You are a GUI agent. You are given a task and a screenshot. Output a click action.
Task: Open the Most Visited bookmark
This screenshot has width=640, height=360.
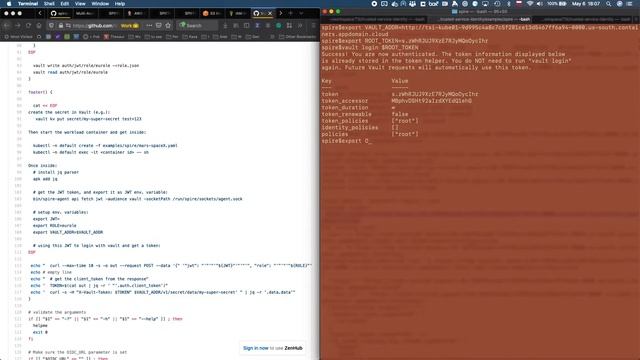tap(18, 37)
